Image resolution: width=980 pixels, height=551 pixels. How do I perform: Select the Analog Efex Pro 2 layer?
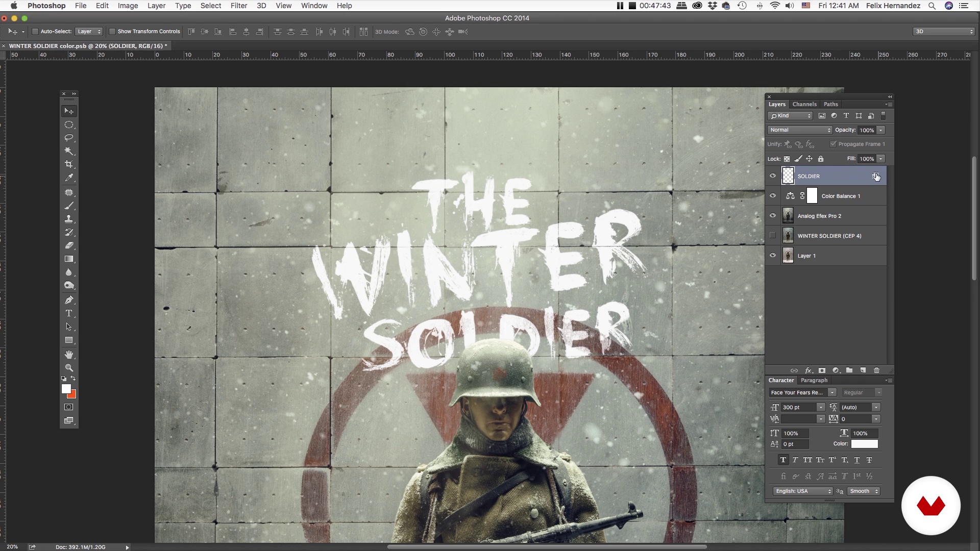coord(834,216)
